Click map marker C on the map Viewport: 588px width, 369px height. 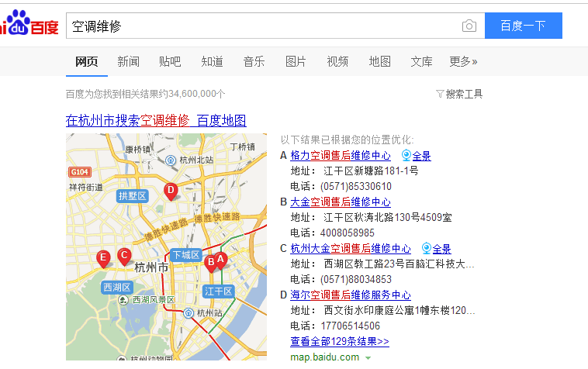(x=123, y=254)
